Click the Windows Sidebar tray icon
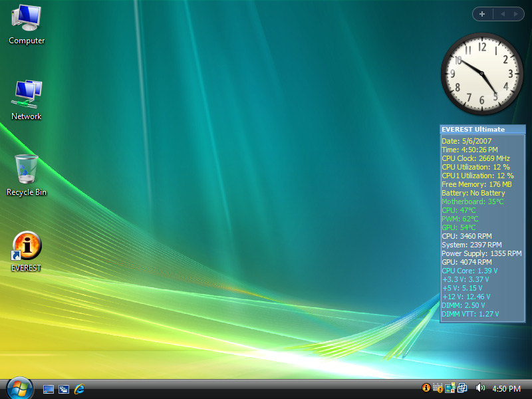The image size is (532, 399). [x=450, y=388]
